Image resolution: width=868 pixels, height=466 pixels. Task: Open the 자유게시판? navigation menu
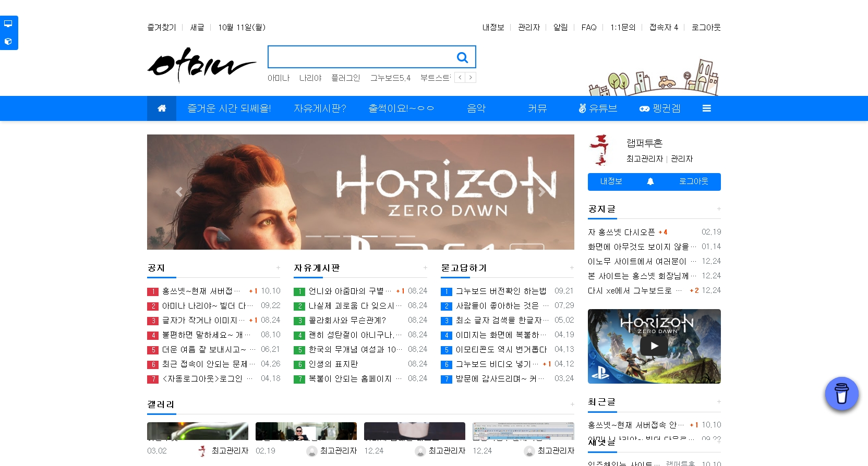click(x=320, y=108)
